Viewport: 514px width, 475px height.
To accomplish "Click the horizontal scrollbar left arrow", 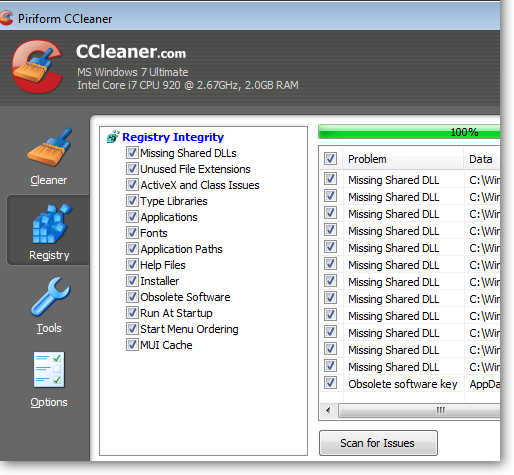I will (x=328, y=410).
